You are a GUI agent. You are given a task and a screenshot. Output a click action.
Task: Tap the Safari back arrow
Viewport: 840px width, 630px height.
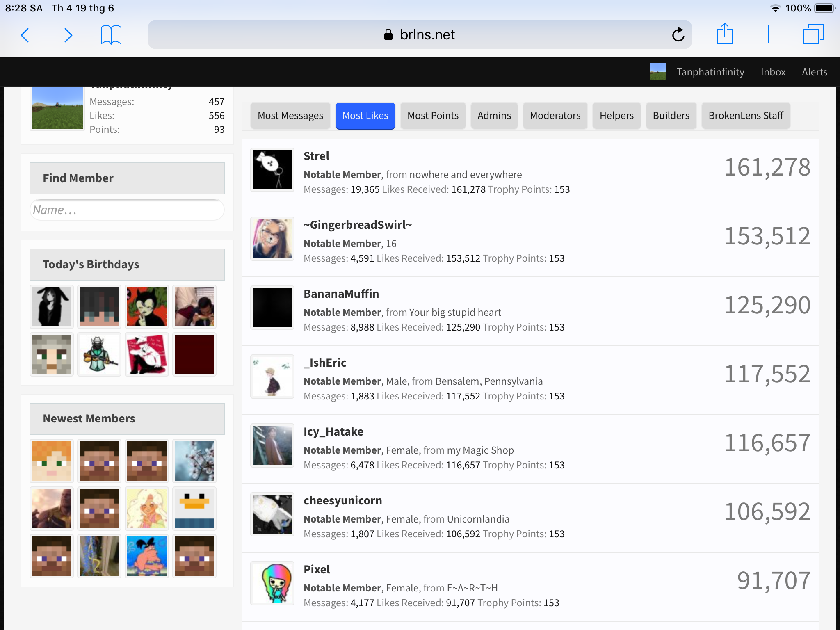[x=25, y=35]
